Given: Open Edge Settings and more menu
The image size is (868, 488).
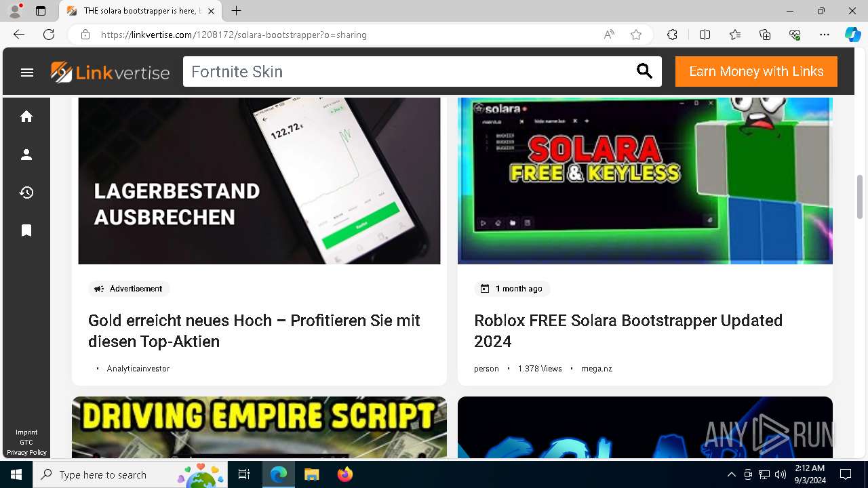Looking at the screenshot, I should [825, 35].
